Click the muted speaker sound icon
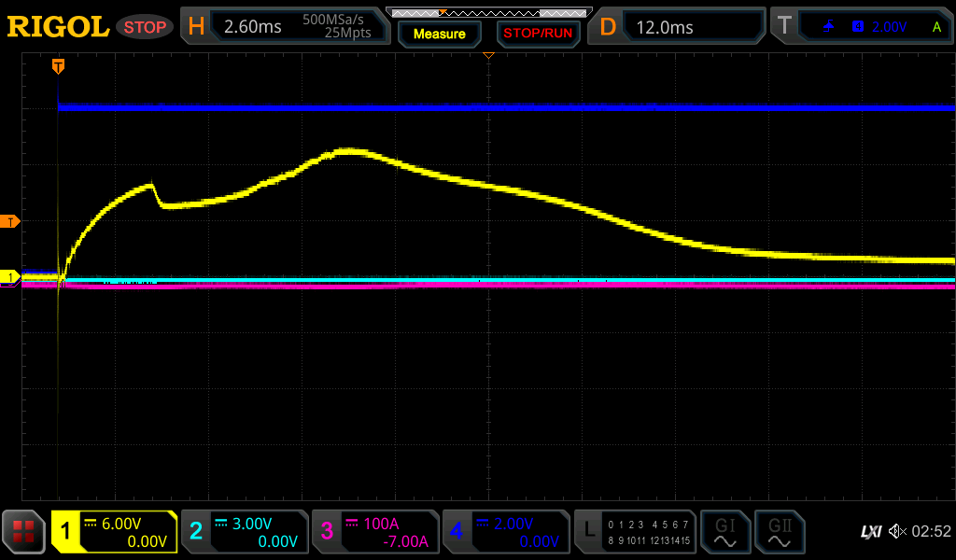This screenshot has height=560, width=956. [896, 532]
